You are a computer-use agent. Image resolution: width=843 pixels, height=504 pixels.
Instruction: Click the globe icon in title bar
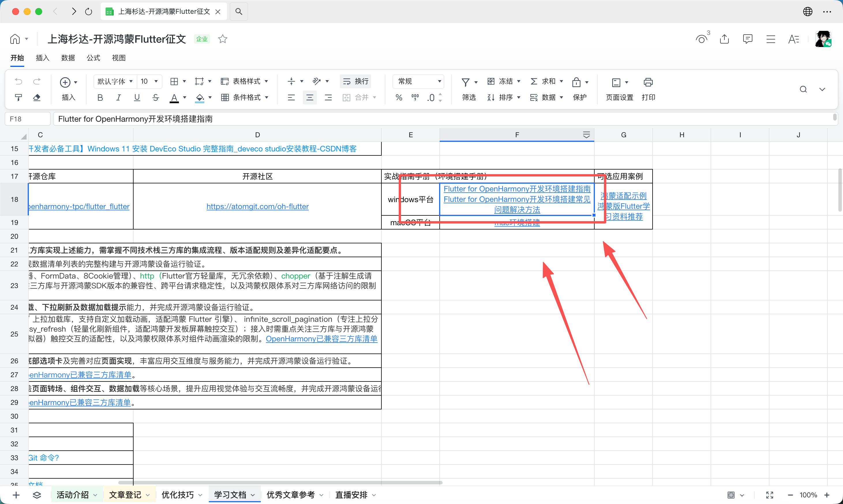pyautogui.click(x=808, y=12)
